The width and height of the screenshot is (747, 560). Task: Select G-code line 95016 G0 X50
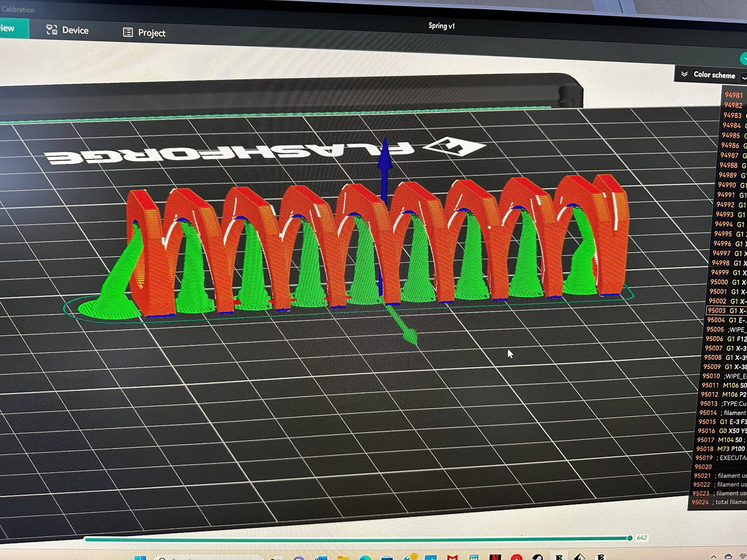(722, 431)
